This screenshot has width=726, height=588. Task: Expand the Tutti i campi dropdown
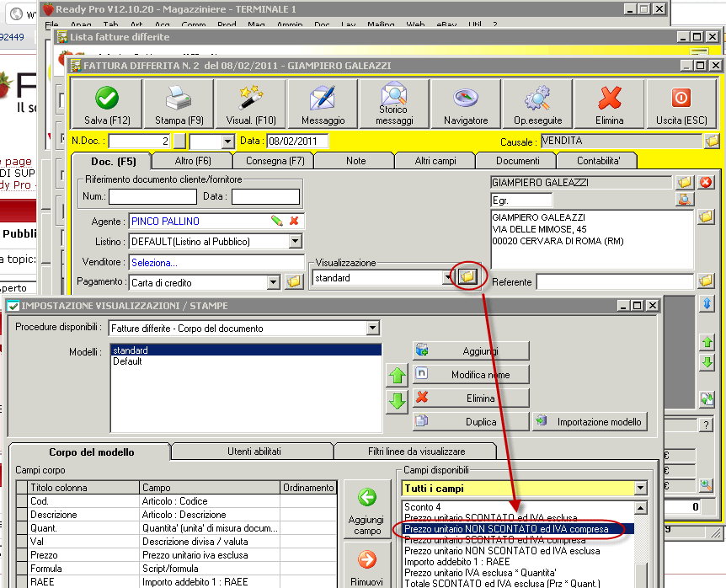640,488
